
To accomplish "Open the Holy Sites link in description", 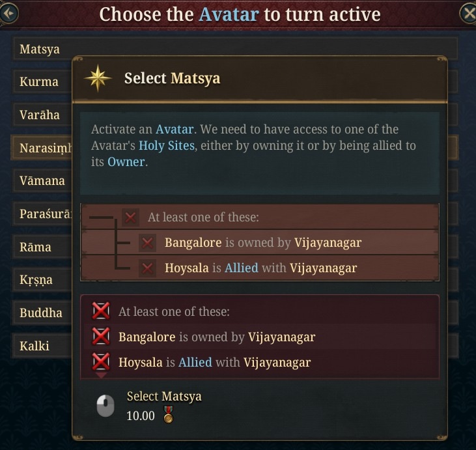I will tap(166, 146).
